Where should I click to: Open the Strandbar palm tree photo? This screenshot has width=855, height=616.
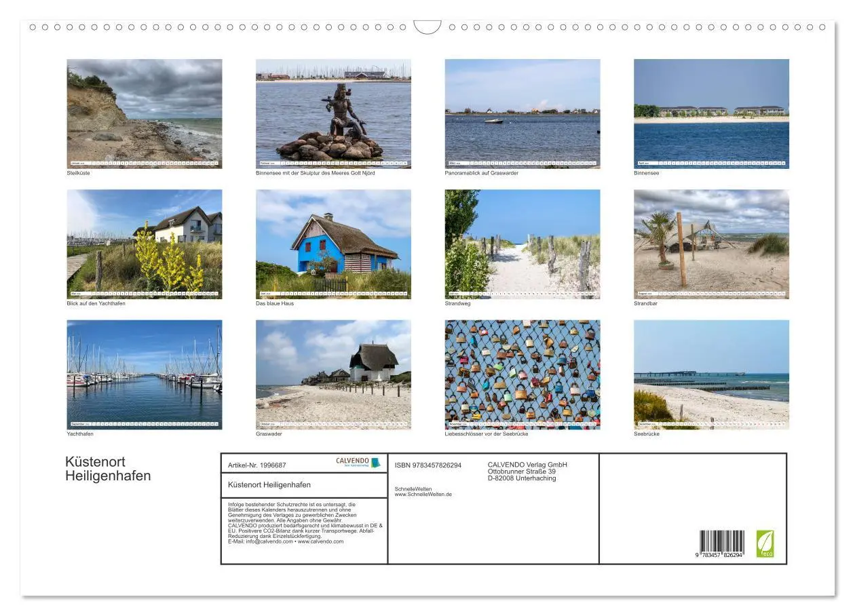click(711, 244)
